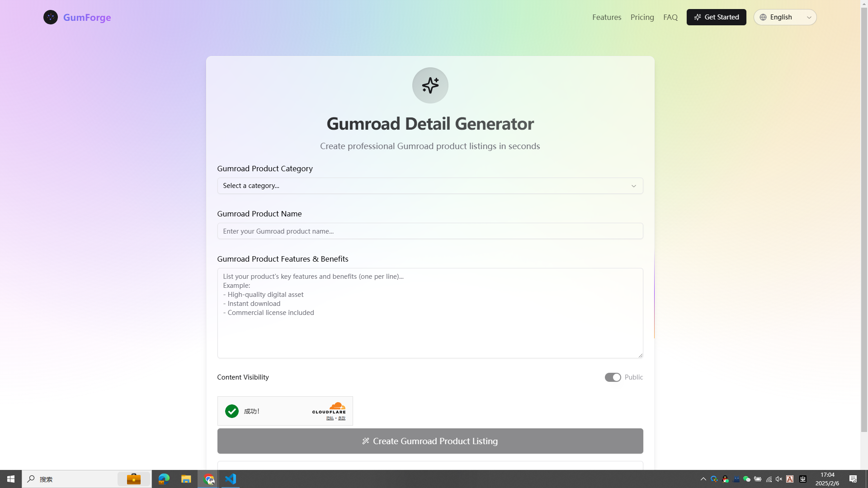Toggle the Content Visibility Public switch
868x488 pixels.
613,377
